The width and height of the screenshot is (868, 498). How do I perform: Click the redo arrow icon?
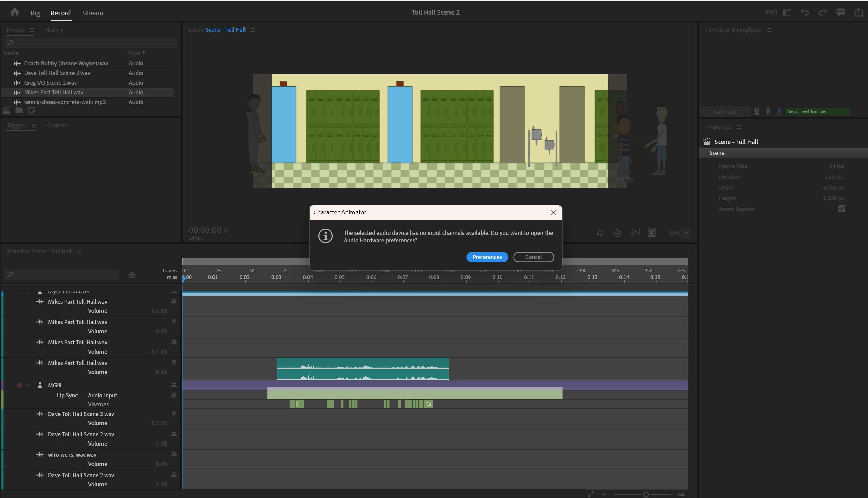coord(822,12)
